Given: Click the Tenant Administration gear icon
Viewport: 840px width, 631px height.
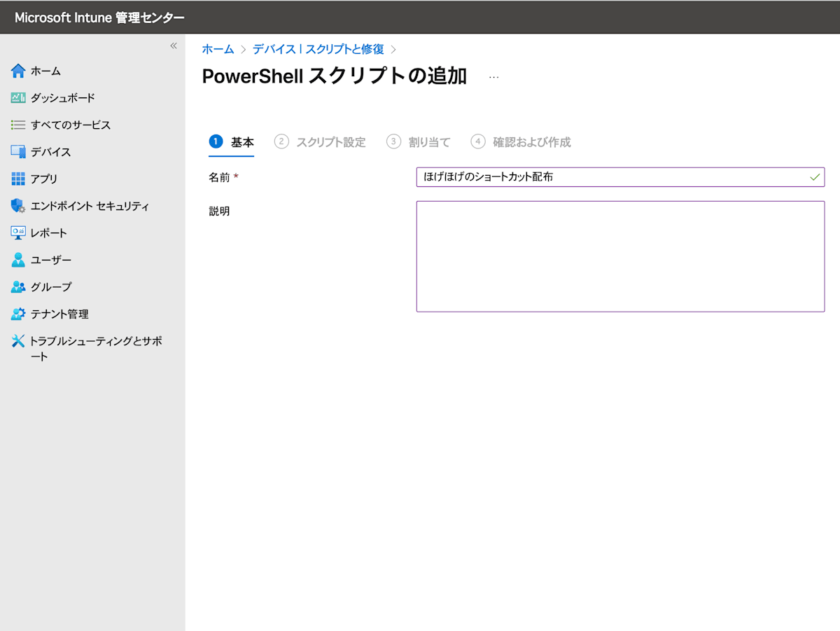Looking at the screenshot, I should point(18,314).
